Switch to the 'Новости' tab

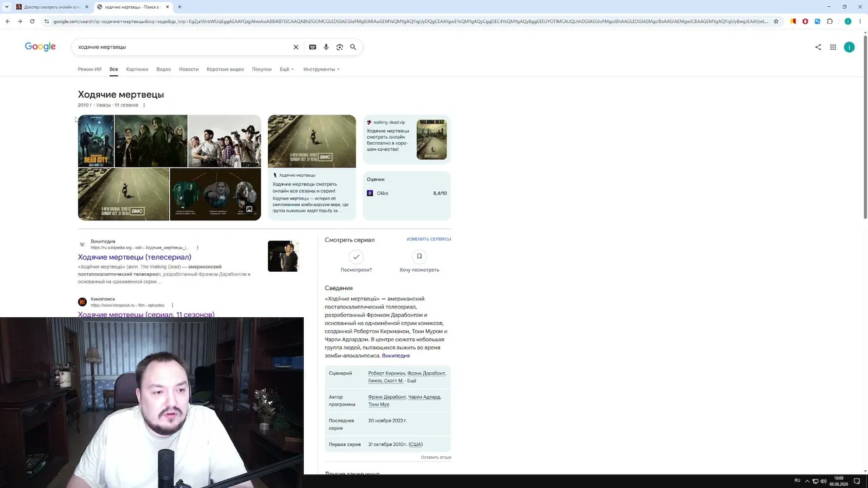coord(189,69)
